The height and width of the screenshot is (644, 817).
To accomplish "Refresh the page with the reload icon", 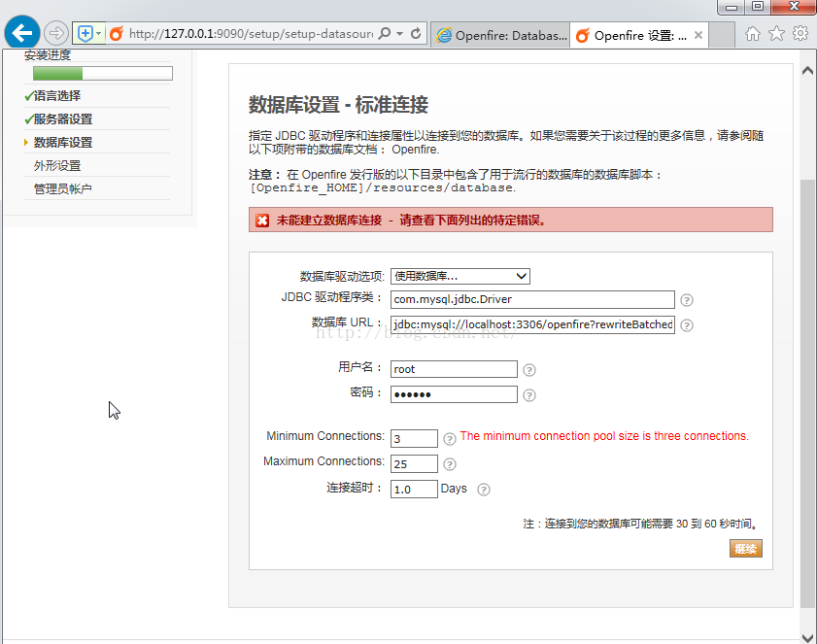I will (x=416, y=33).
